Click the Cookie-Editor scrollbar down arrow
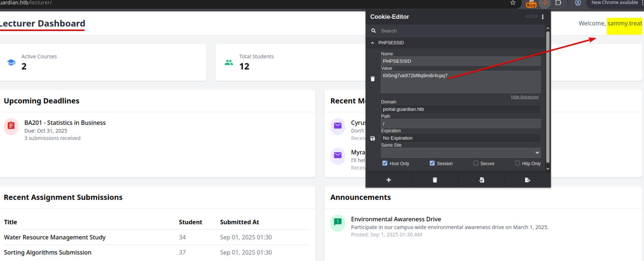Image resolution: width=644 pixels, height=261 pixels. pyautogui.click(x=548, y=169)
